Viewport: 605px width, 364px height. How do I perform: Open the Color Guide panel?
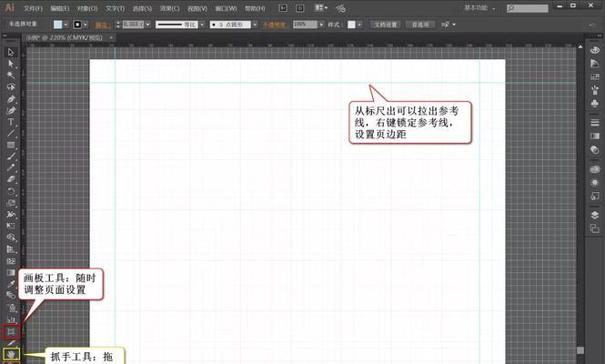click(595, 64)
